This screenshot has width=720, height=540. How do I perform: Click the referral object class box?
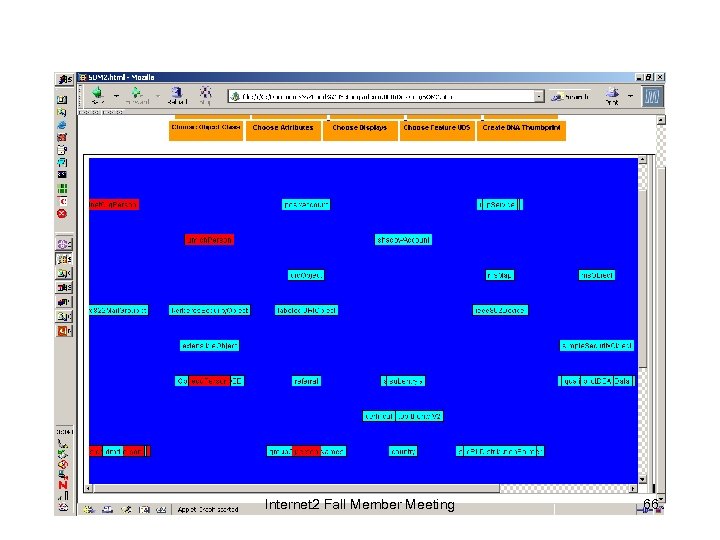pos(306,381)
